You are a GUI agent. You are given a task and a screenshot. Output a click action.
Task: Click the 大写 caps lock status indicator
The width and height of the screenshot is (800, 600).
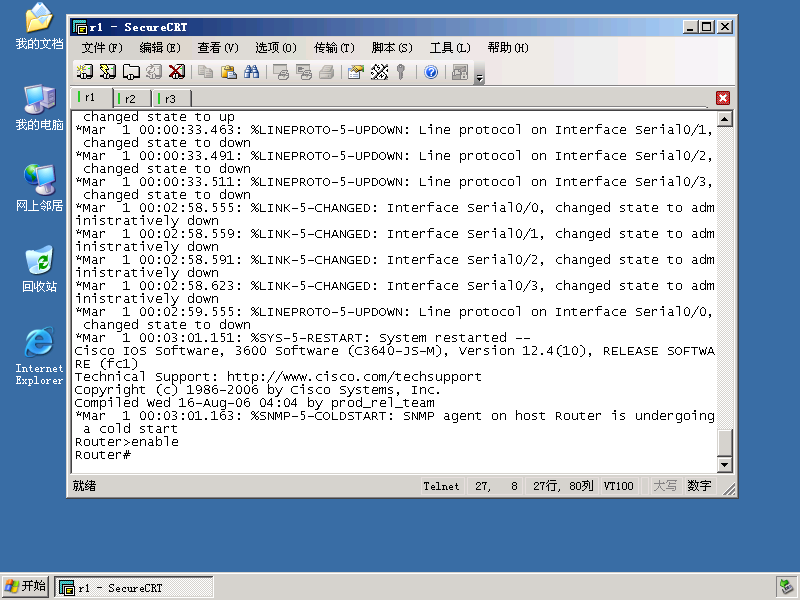click(665, 486)
